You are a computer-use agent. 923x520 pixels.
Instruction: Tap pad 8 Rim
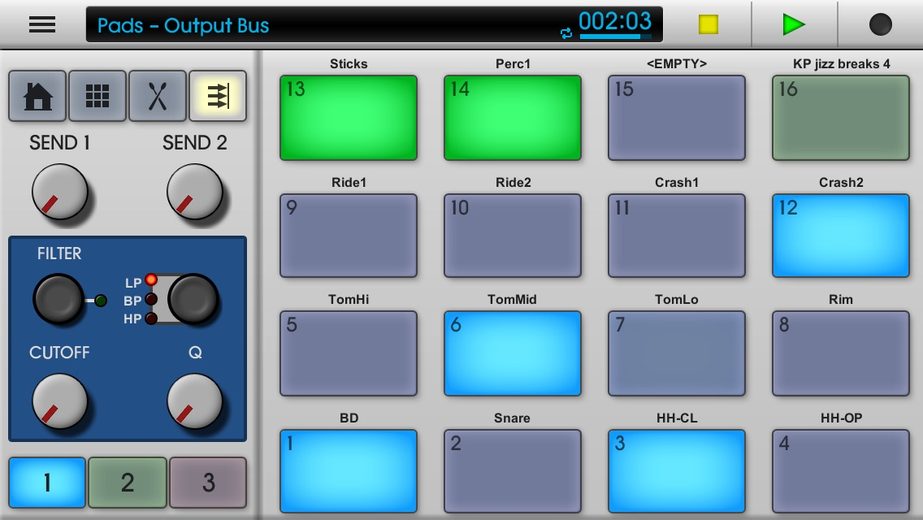(841, 353)
